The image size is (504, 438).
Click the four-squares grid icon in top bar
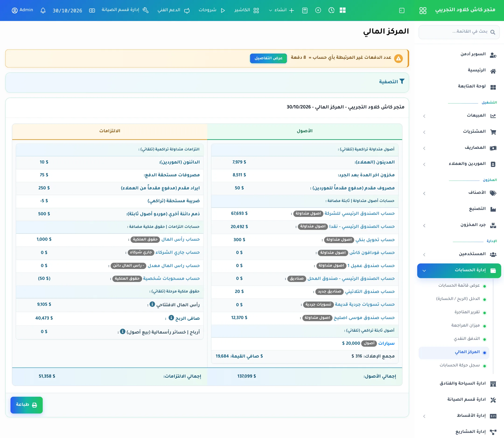343,10
